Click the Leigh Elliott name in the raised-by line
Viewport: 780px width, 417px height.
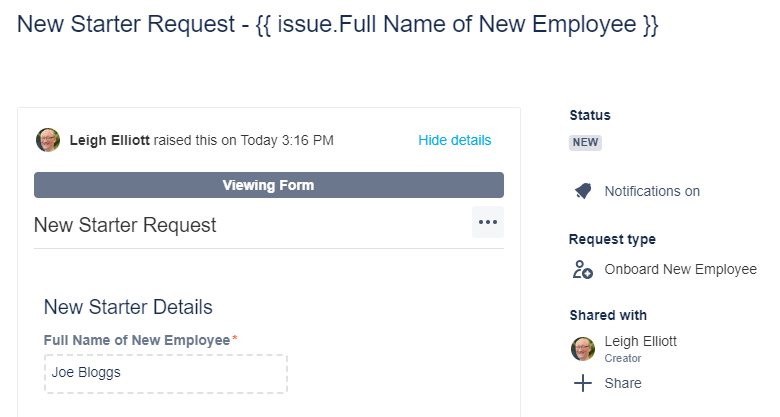110,140
